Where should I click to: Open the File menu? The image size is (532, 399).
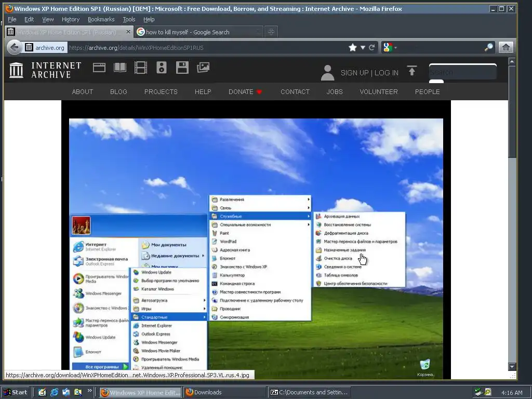12,19
